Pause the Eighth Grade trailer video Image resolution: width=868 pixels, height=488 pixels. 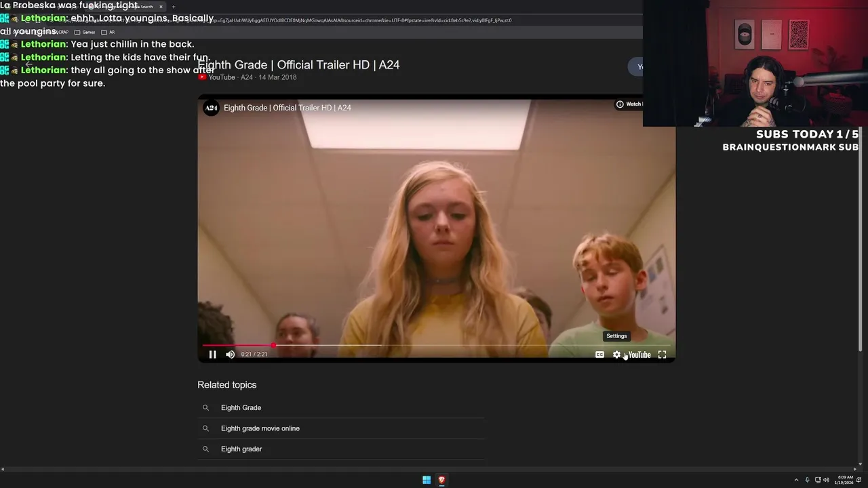[212, 354]
